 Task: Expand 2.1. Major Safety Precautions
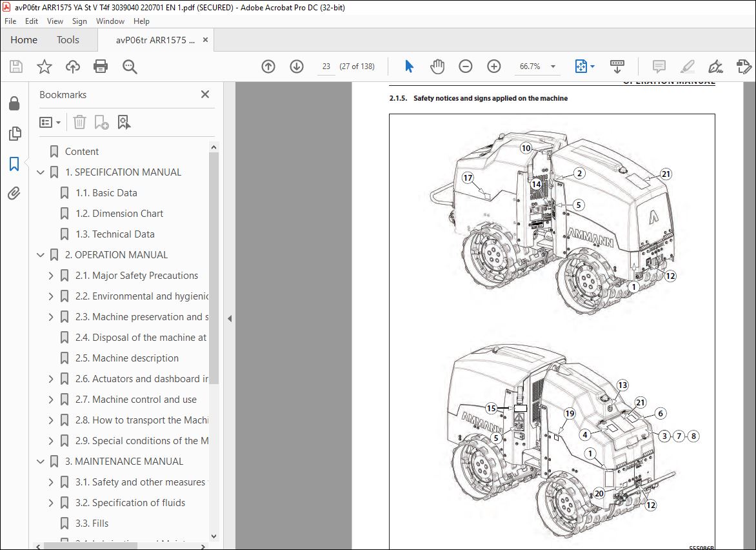[50, 276]
